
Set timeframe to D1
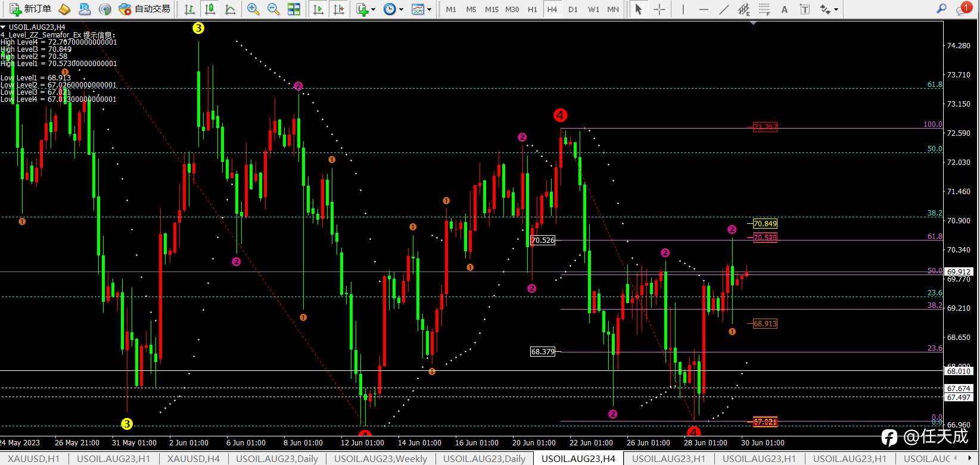tap(573, 9)
